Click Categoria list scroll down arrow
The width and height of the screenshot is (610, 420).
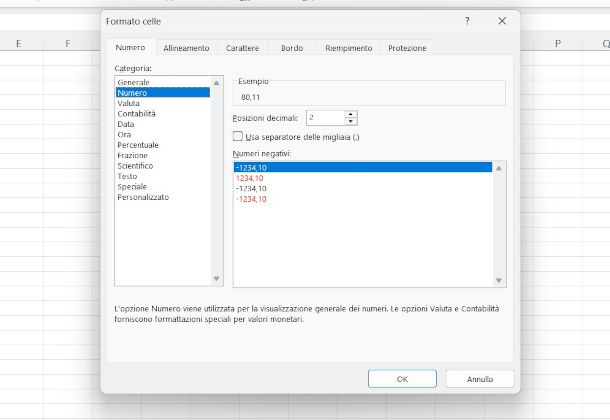217,278
